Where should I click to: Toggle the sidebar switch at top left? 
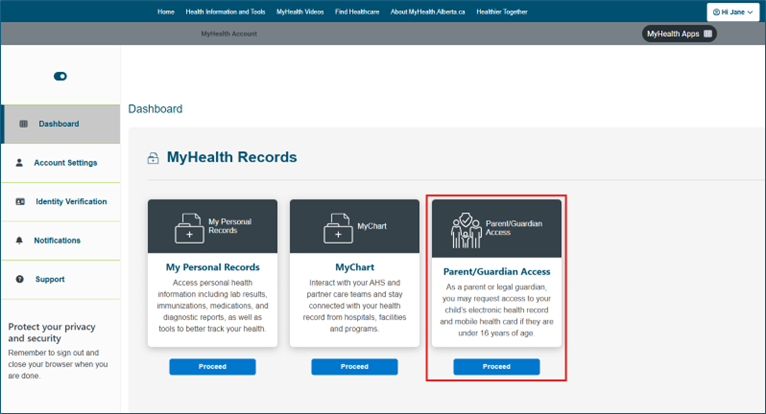click(60, 76)
